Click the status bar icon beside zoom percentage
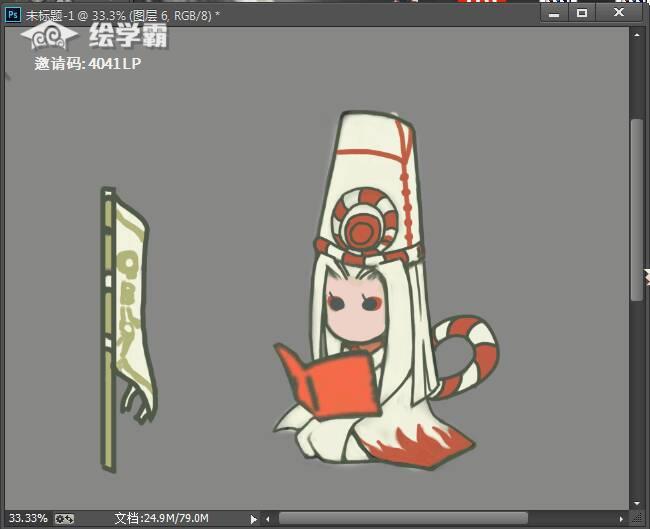Viewport: 650px width, 529px height. (x=65, y=519)
